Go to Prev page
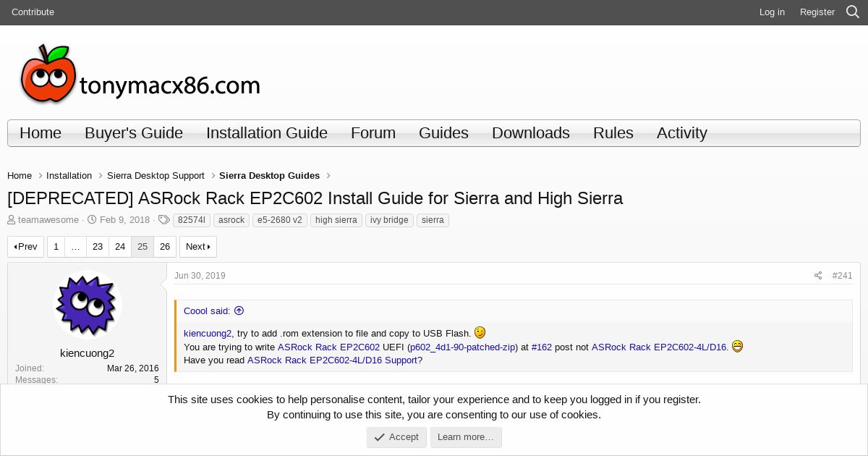Image resolution: width=868 pixels, height=456 pixels. 26,247
